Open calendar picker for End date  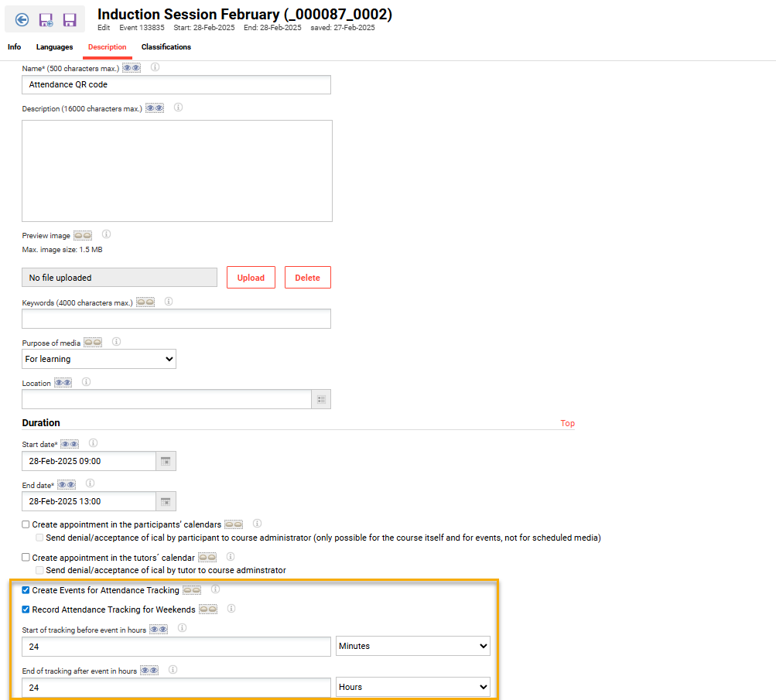[166, 501]
